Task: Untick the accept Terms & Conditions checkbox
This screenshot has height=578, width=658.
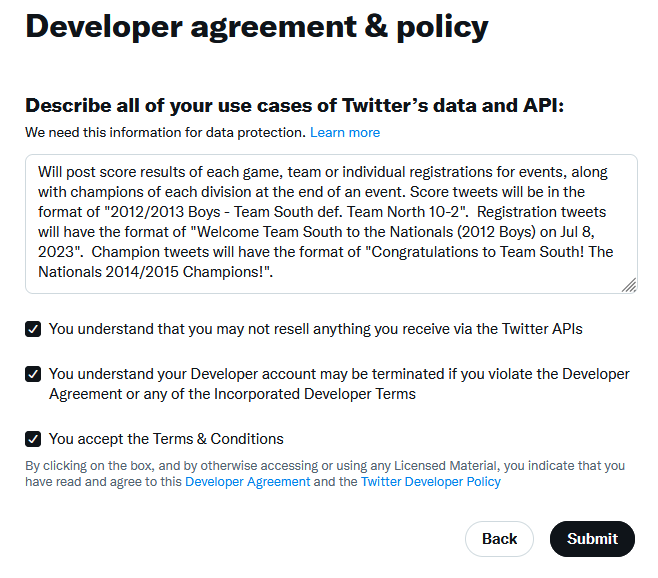Action: pos(33,439)
